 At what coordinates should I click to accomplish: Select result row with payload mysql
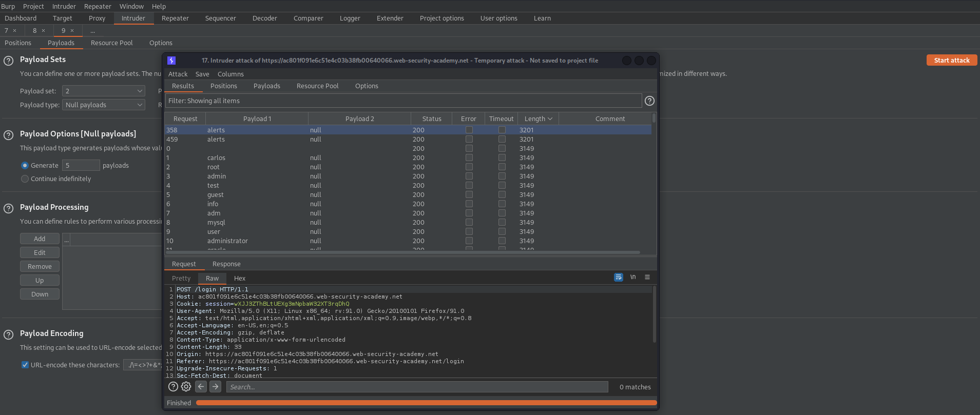[x=408, y=222]
